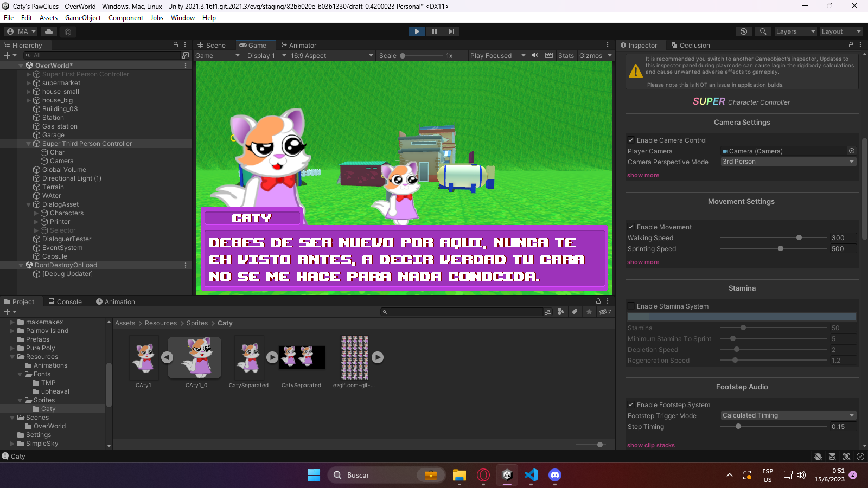Viewport: 868px width, 488px height.
Task: Click the Walking Speed slider
Action: coord(773,237)
